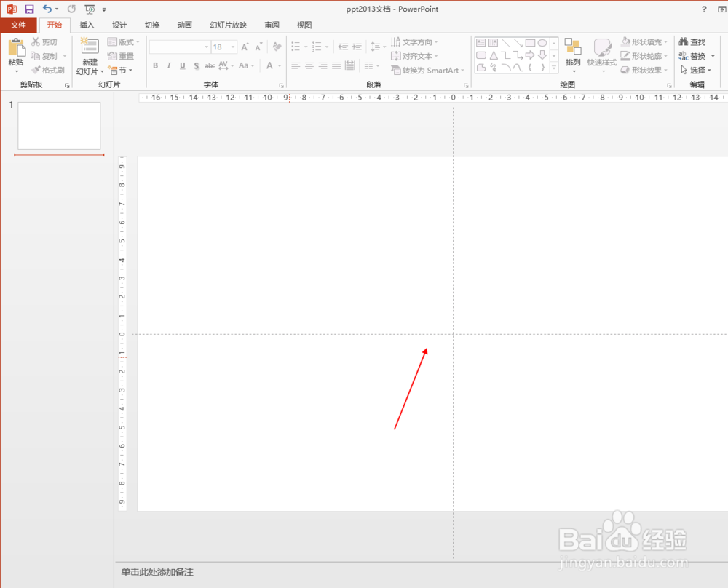Click the Save icon in quick access toolbar
The width and height of the screenshot is (728, 588).
(29, 9)
